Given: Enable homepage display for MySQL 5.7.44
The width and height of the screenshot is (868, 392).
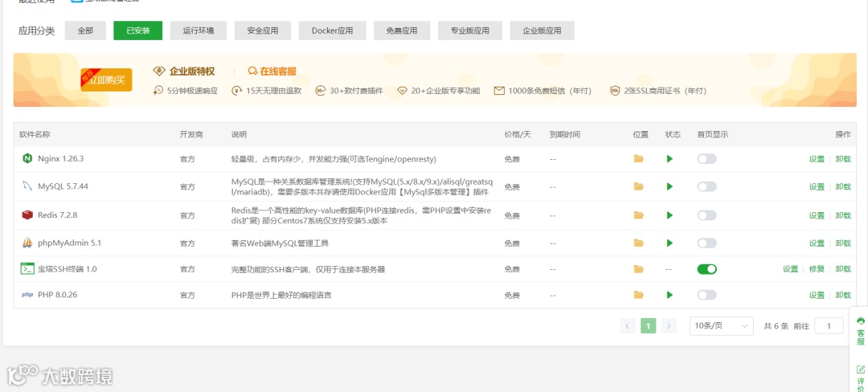Looking at the screenshot, I should 707,186.
